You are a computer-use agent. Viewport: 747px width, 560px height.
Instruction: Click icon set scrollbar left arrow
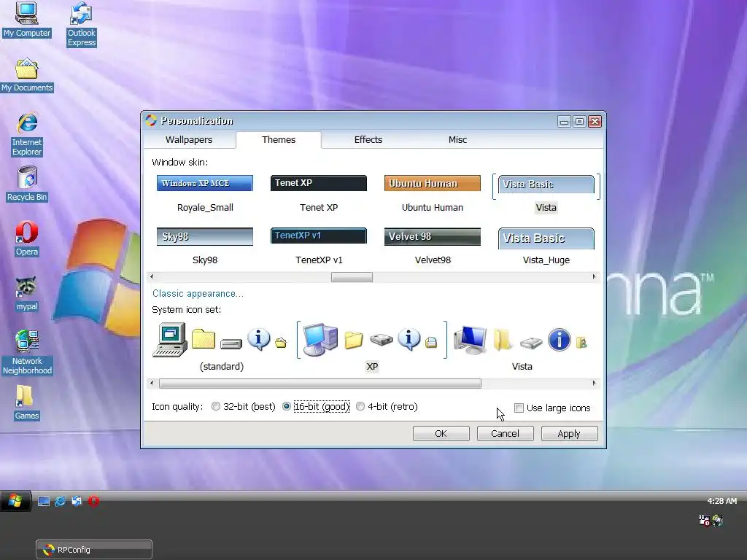(x=152, y=384)
